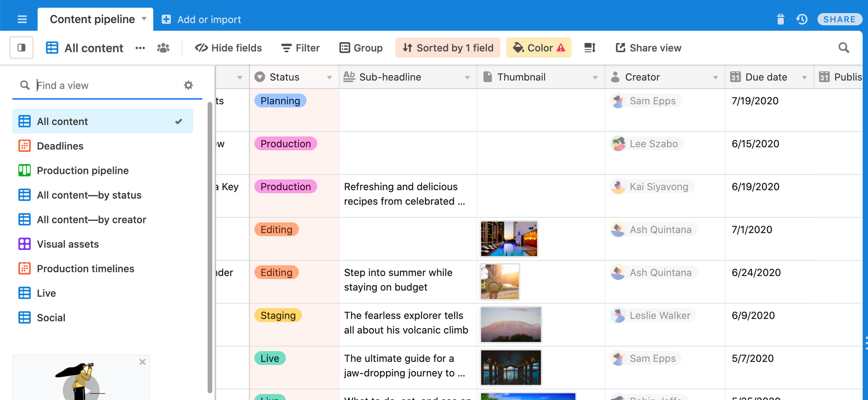Open the Creator column dropdown arrow
Screen dimensions: 868x400
point(715,77)
